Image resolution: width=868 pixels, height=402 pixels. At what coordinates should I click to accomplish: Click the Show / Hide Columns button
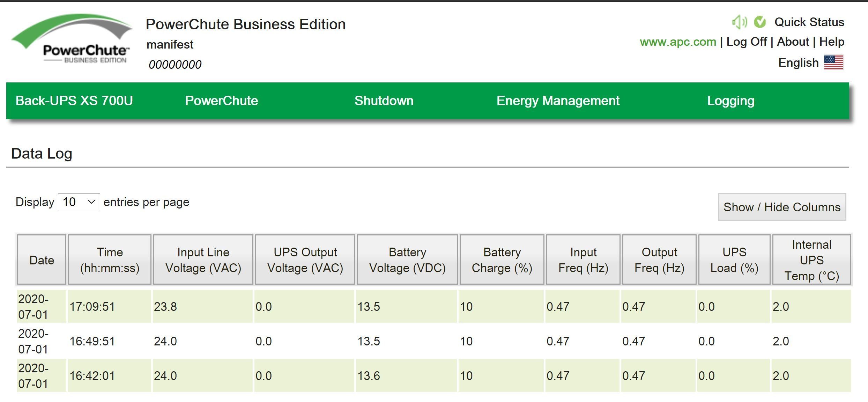pyautogui.click(x=782, y=207)
